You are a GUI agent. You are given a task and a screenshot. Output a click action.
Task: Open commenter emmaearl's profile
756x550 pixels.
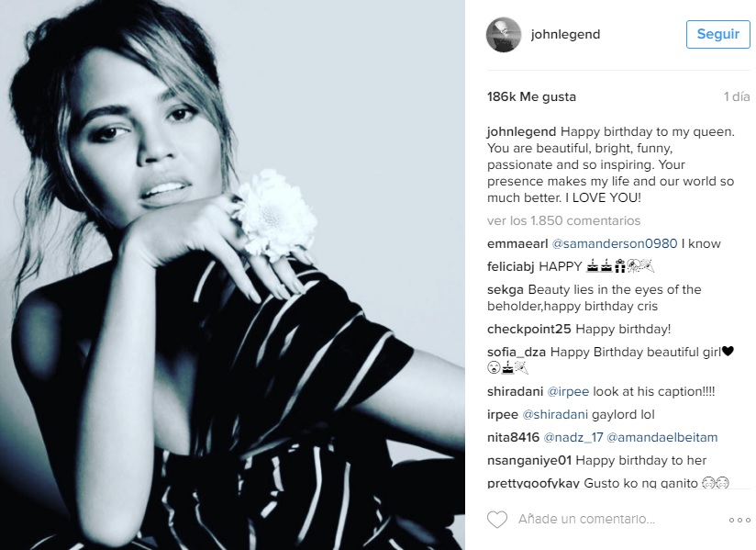(x=517, y=243)
